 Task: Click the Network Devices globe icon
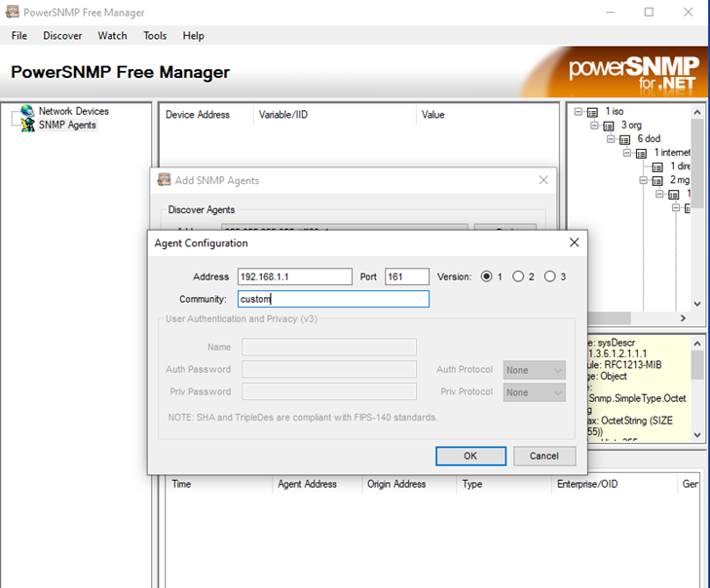(27, 111)
